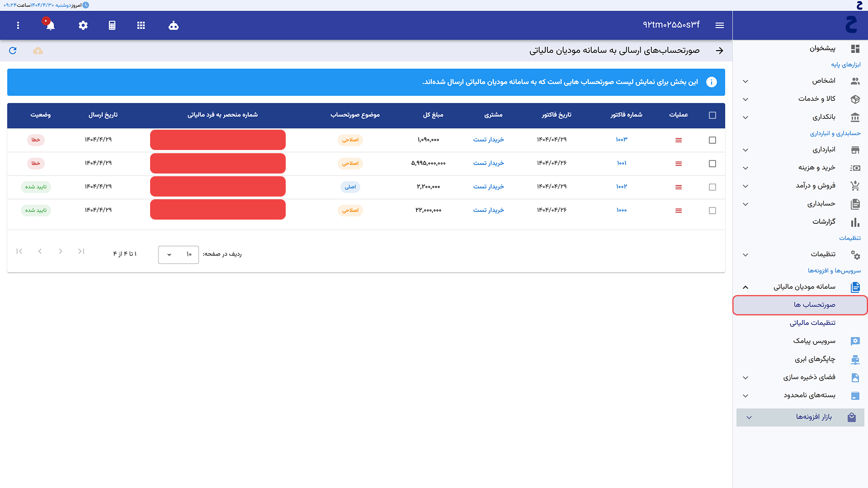
Task: Open the calculator icon in toolbar
Action: (112, 25)
